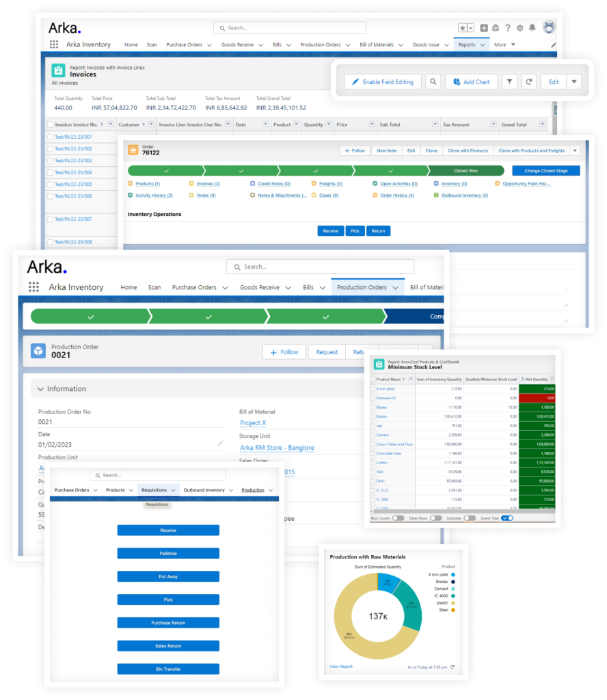
Task: Click the search field above Requisitions tab
Action: point(157,475)
